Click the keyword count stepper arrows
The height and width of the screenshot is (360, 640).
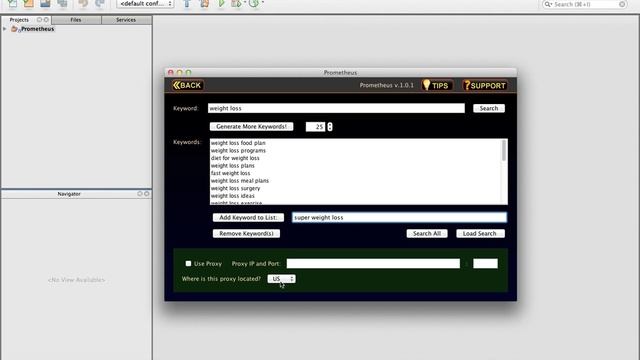tap(330, 127)
